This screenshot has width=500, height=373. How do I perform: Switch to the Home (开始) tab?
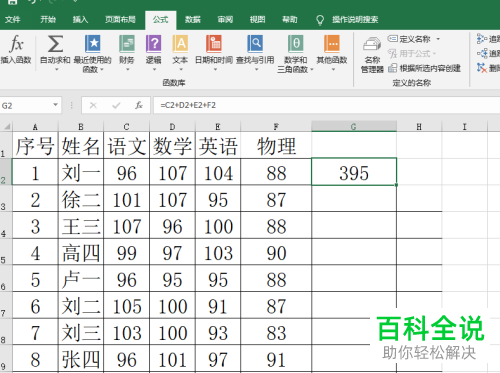pyautogui.click(x=48, y=19)
